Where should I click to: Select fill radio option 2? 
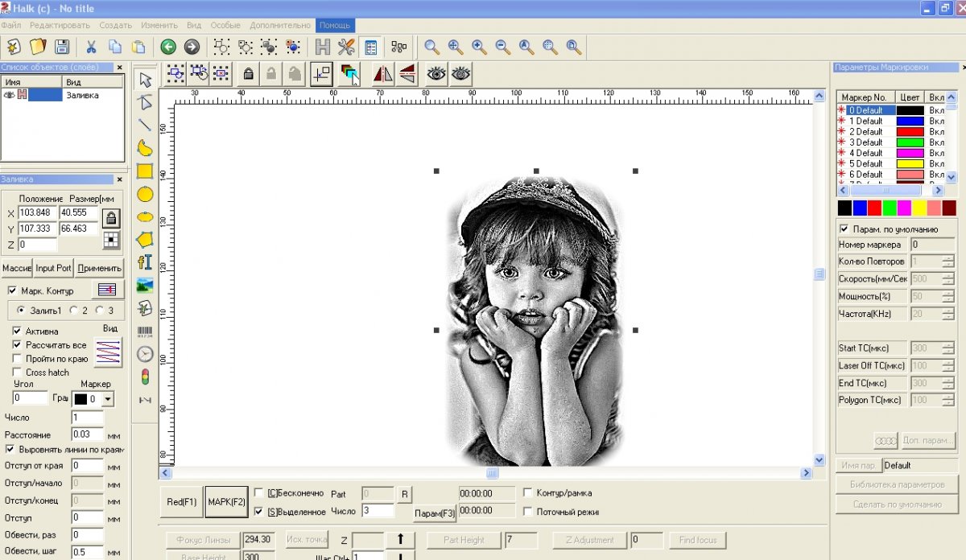tap(74, 310)
